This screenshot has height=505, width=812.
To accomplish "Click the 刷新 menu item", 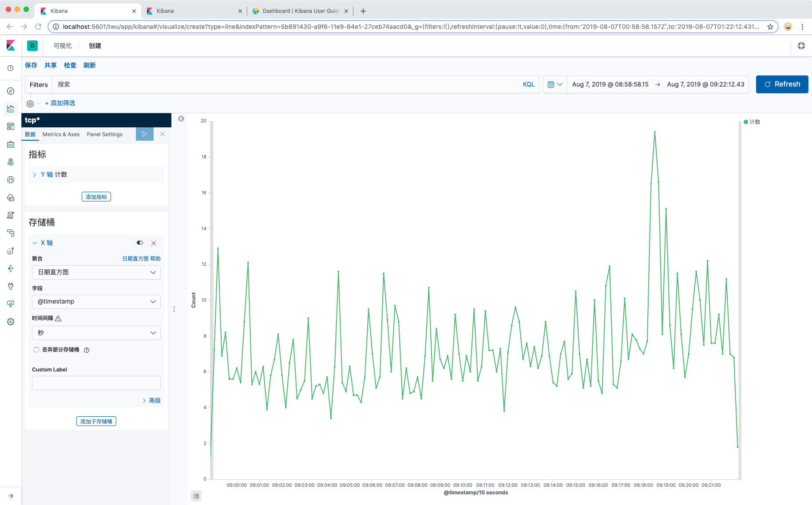I will 90,65.
